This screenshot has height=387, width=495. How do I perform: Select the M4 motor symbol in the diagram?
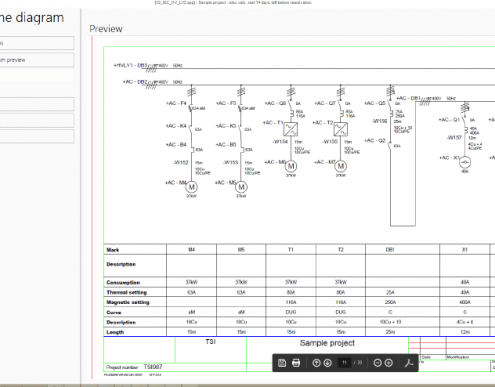(191, 187)
